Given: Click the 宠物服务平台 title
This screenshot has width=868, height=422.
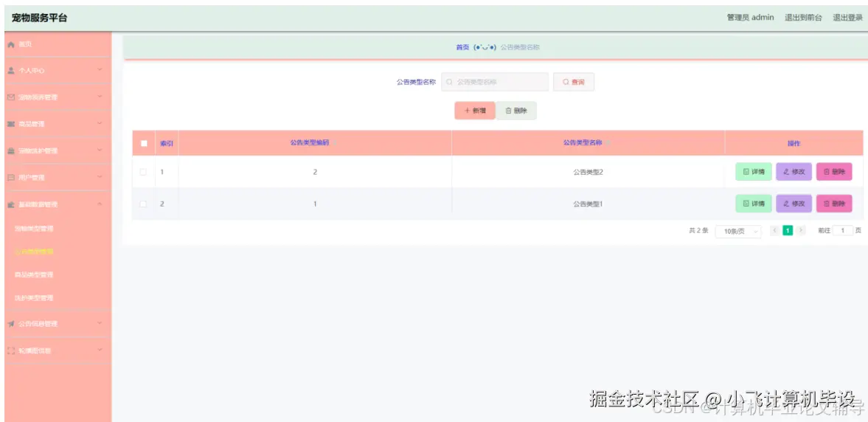Looking at the screenshot, I should point(39,18).
